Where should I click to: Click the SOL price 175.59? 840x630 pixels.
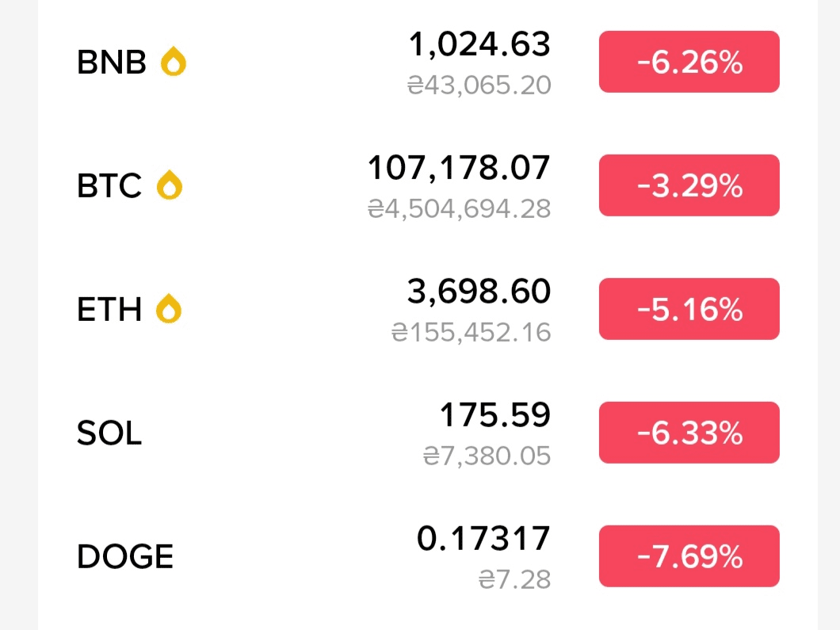point(495,414)
